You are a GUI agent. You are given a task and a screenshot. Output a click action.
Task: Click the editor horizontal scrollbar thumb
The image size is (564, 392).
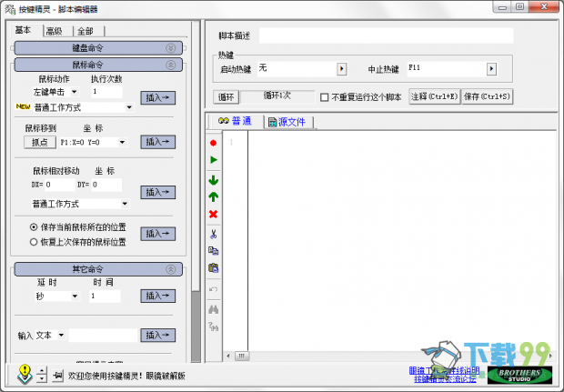coord(242,356)
